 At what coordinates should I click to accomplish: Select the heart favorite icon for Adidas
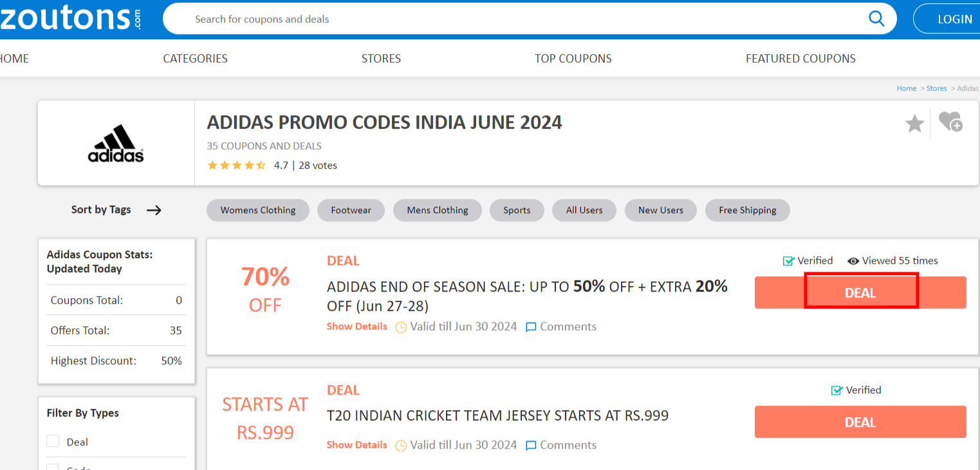950,122
